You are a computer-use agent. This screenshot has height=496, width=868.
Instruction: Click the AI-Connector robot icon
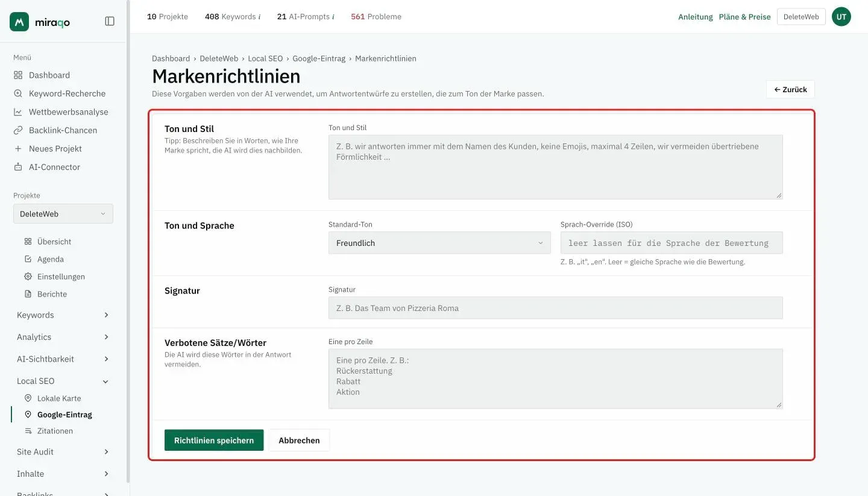coord(18,167)
